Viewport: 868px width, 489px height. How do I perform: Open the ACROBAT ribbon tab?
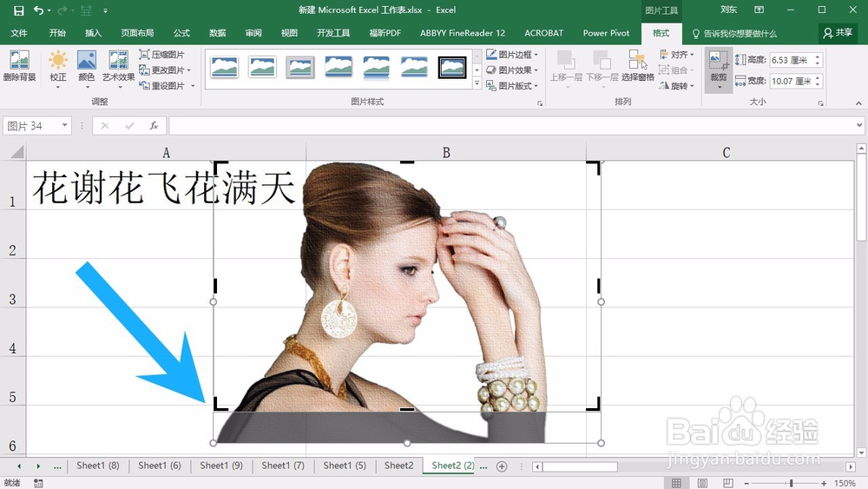click(x=543, y=33)
